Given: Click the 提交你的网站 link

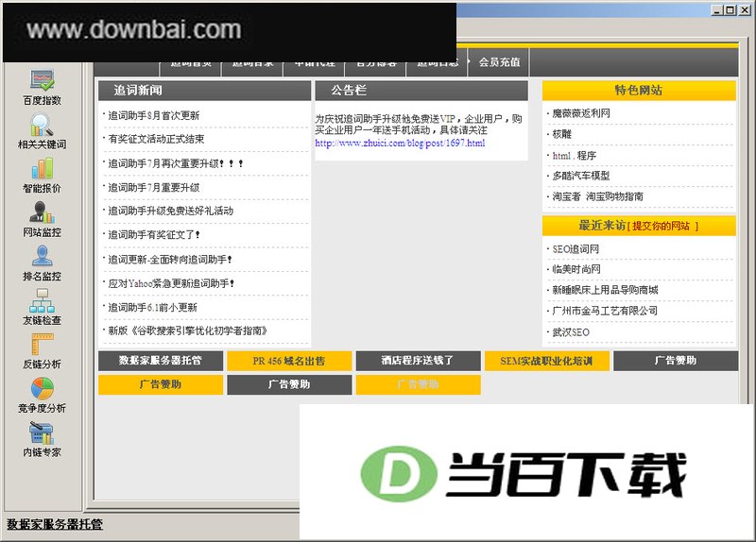Looking at the screenshot, I should (661, 226).
